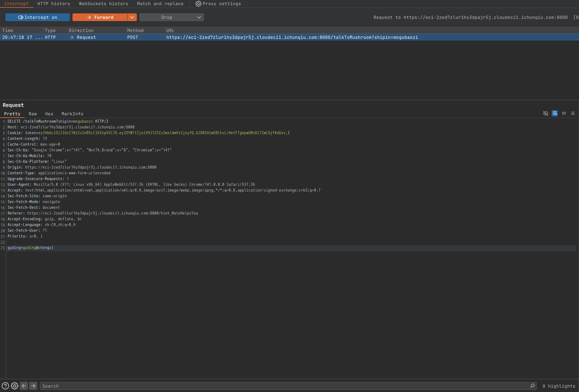The height and width of the screenshot is (392, 579).
Task: Toggle hide non-printable eye icon
Action: pos(546,113)
